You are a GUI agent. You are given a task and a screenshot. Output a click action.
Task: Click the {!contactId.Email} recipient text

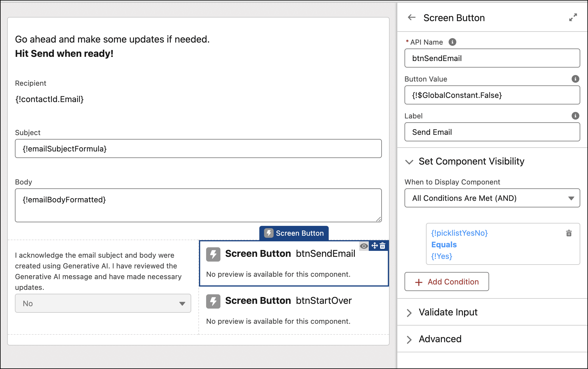point(49,99)
